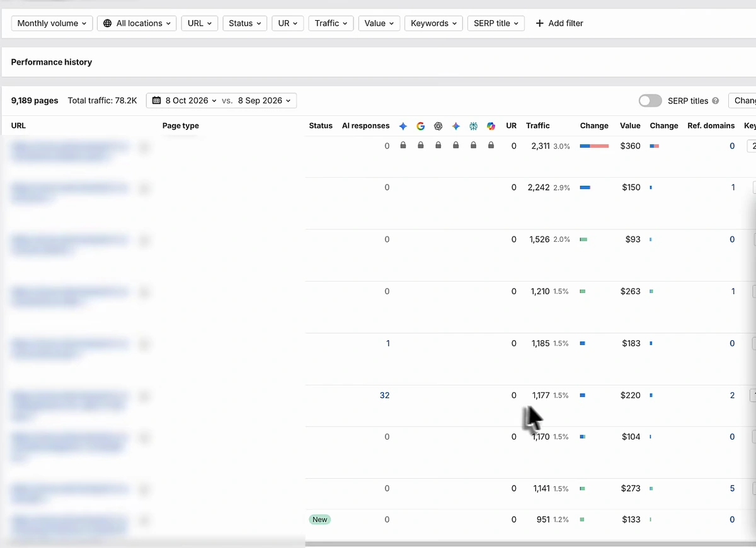Screen dimensions: 756x548
Task: Open the 32 AI responses link
Action: point(384,396)
